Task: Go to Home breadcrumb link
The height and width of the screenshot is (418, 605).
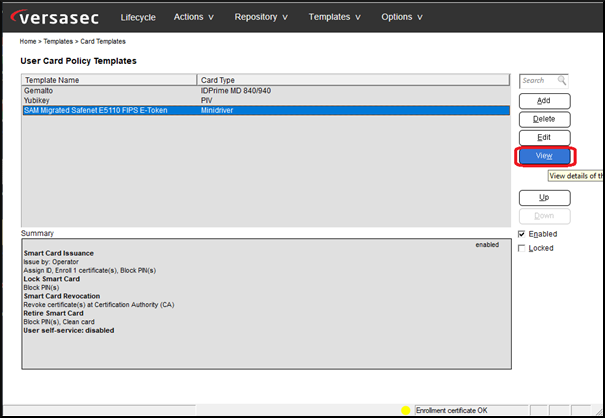Action: click(x=28, y=41)
